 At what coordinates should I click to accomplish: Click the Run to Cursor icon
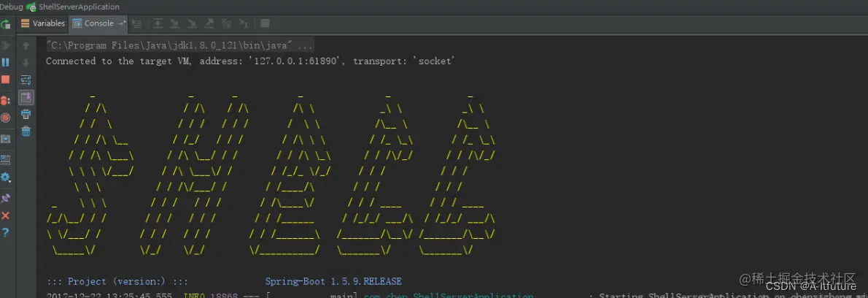(243, 23)
